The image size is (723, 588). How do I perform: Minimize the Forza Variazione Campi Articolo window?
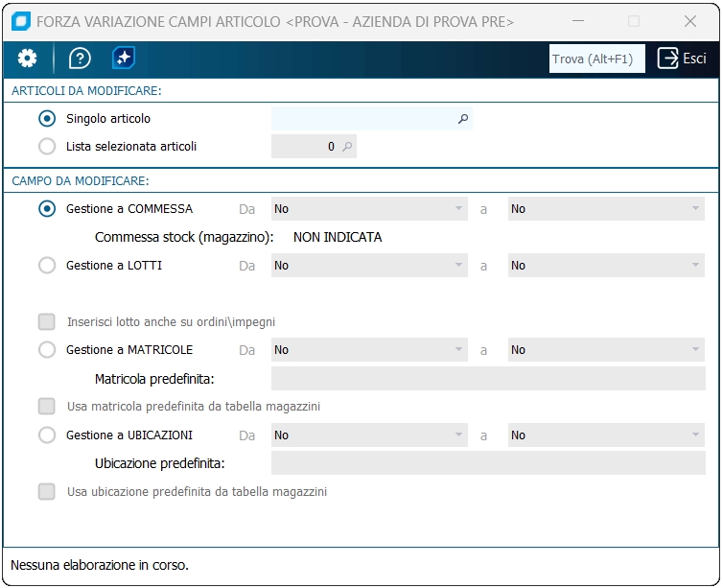578,21
